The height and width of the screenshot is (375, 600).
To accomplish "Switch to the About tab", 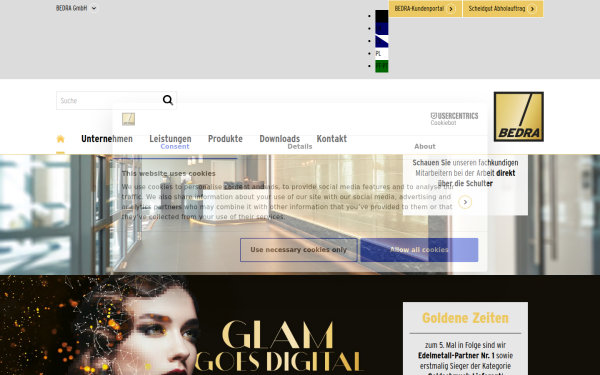I will click(x=425, y=147).
